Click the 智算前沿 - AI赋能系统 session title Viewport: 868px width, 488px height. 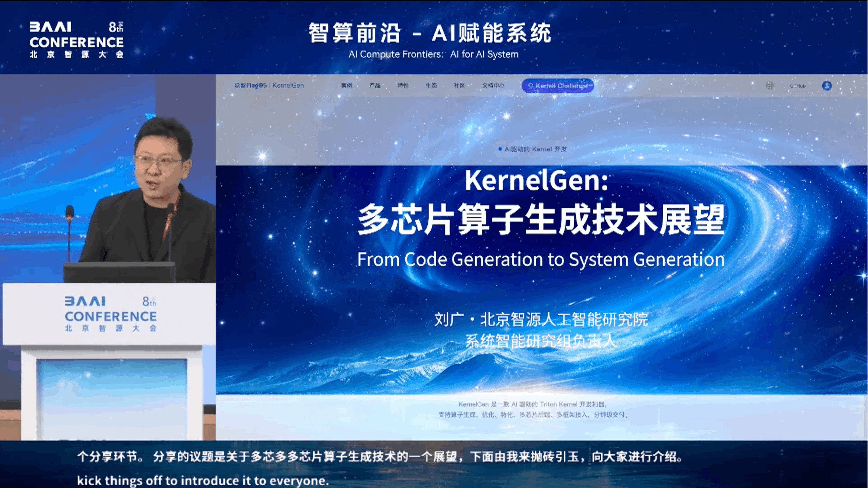430,32
